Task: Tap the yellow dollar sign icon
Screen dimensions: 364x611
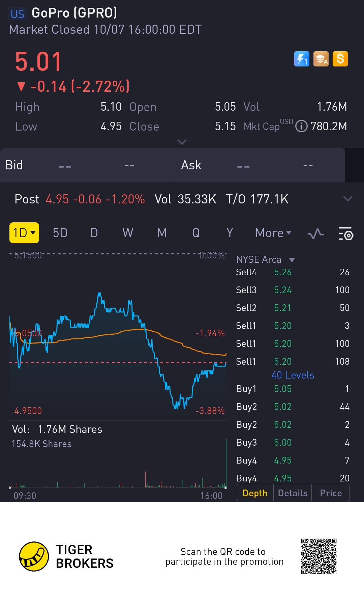Action: click(x=340, y=59)
